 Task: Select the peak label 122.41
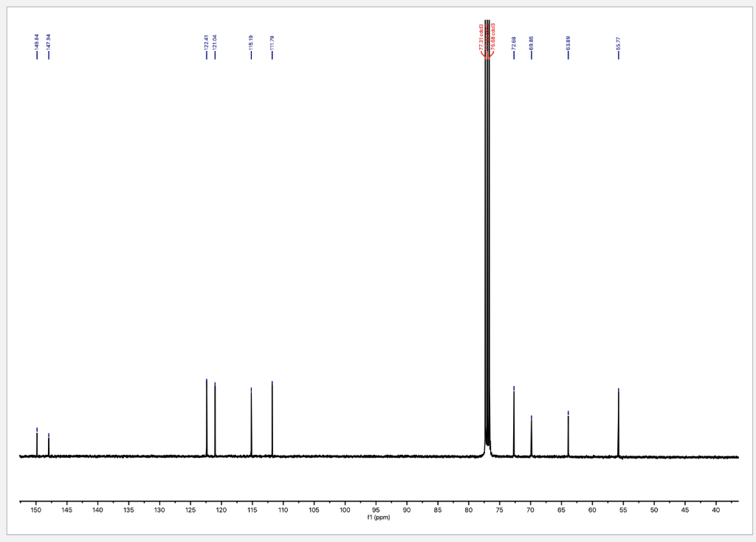207,42
